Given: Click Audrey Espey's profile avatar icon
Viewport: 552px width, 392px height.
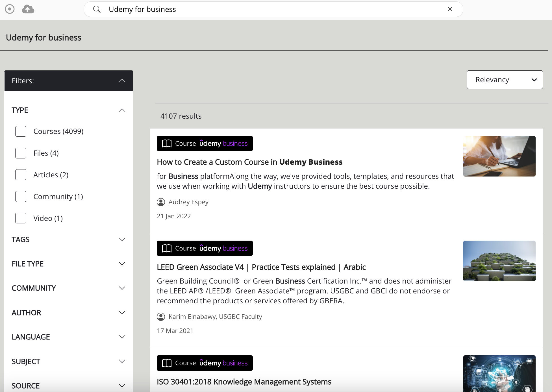Looking at the screenshot, I should 161,202.
